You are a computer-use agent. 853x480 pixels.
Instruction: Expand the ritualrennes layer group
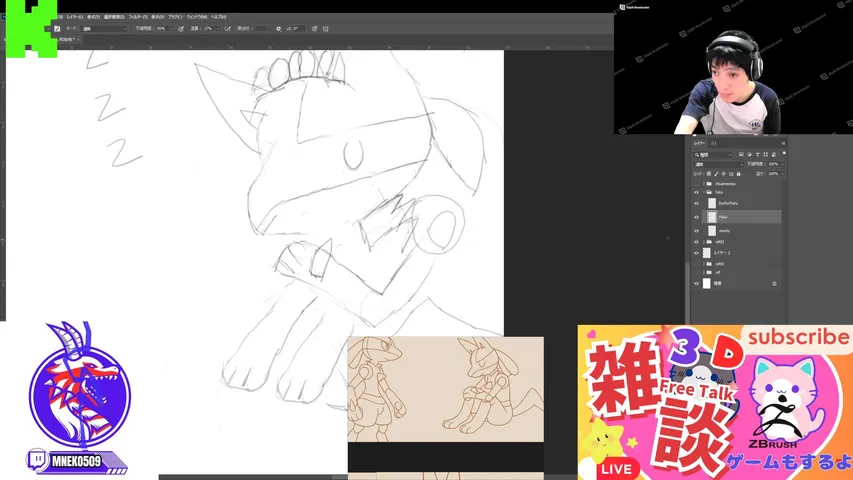[x=703, y=184]
